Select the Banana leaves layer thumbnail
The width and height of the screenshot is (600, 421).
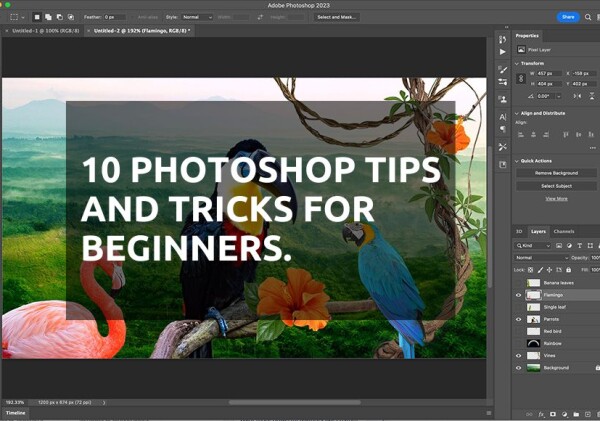(533, 283)
